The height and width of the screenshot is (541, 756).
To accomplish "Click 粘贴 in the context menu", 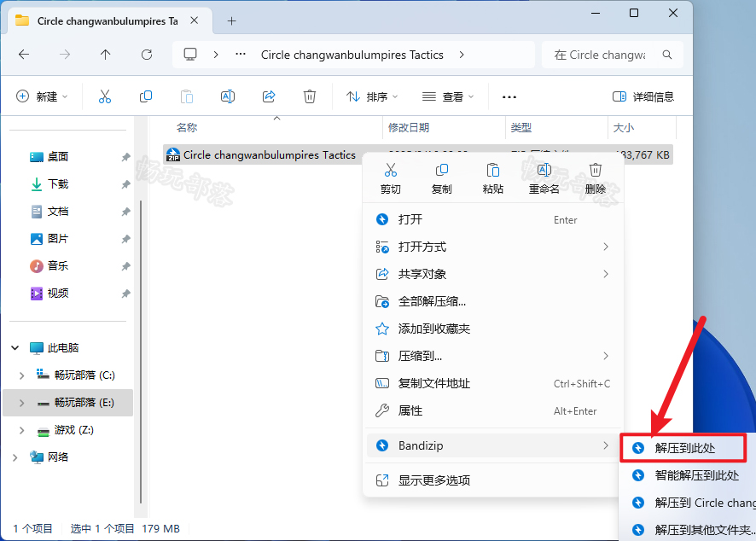I will point(492,178).
